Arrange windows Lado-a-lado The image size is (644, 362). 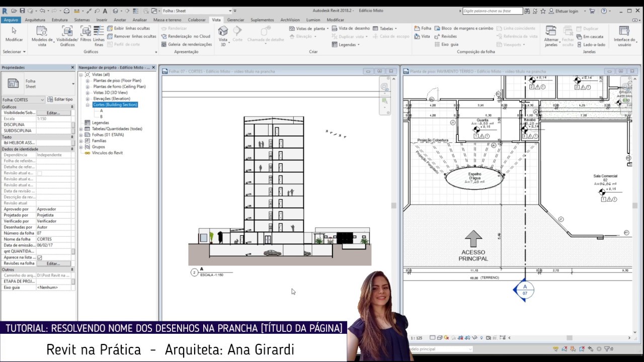point(591,44)
